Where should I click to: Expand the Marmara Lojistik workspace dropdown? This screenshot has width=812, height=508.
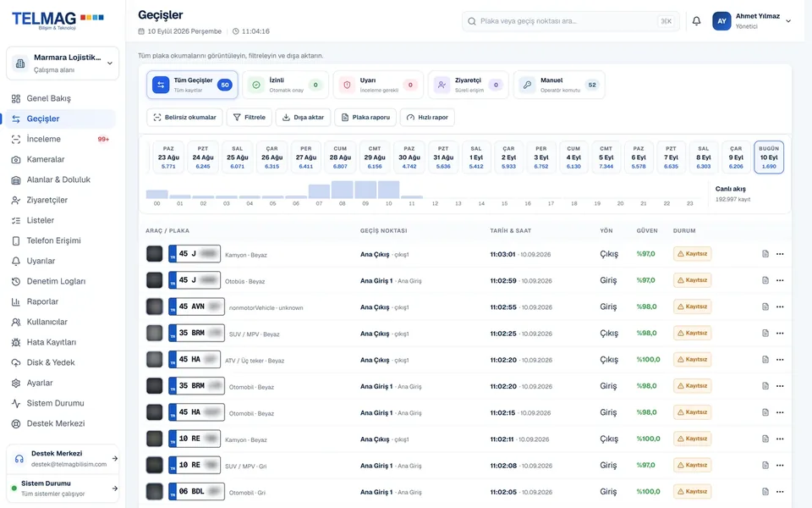(63, 63)
